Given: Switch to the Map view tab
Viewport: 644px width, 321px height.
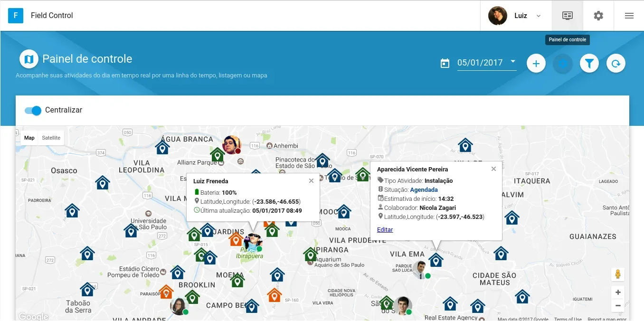Looking at the screenshot, I should pos(29,138).
